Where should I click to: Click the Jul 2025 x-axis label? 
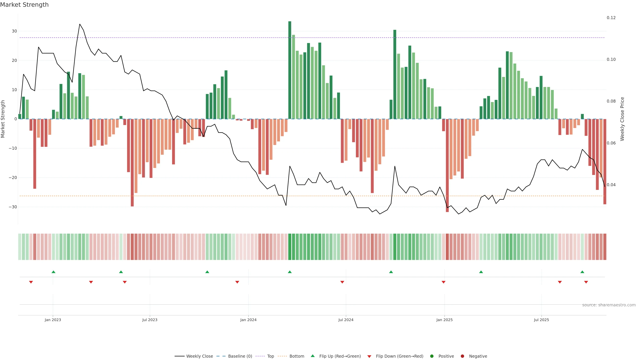(x=541, y=320)
